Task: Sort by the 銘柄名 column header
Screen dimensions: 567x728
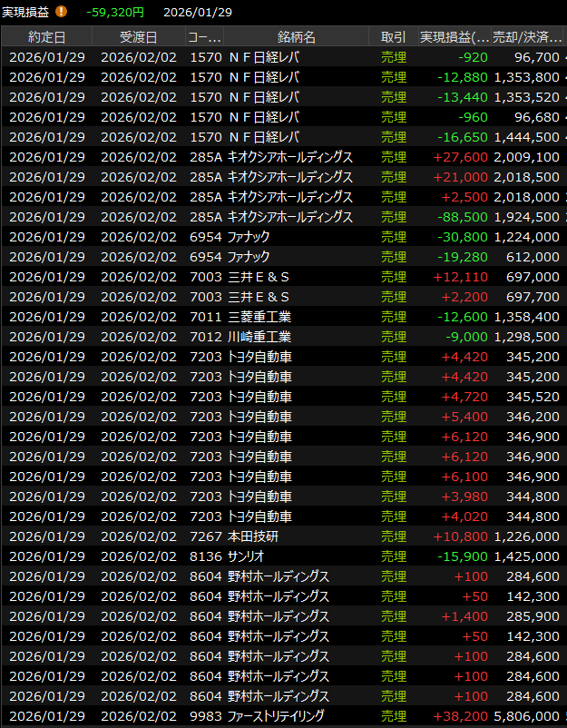Action: (x=296, y=37)
